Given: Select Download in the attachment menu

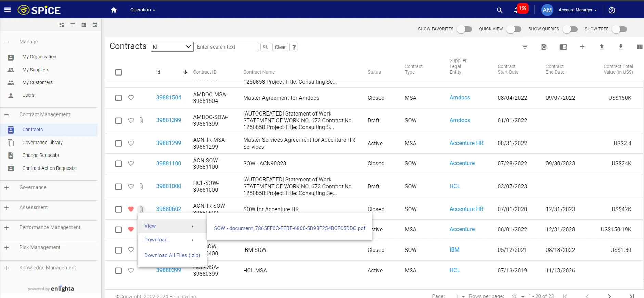Looking at the screenshot, I should [156, 240].
